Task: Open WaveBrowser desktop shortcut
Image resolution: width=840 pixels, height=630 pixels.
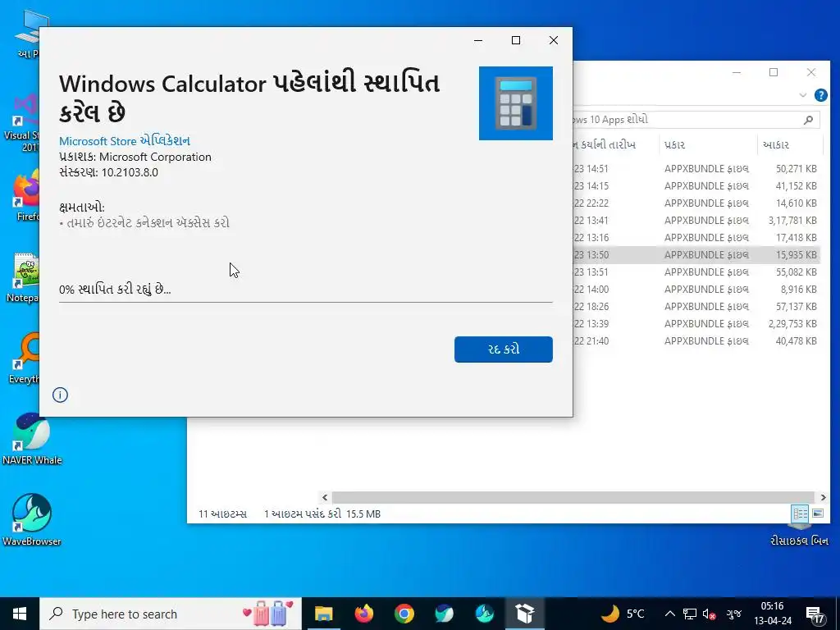Action: point(32,519)
